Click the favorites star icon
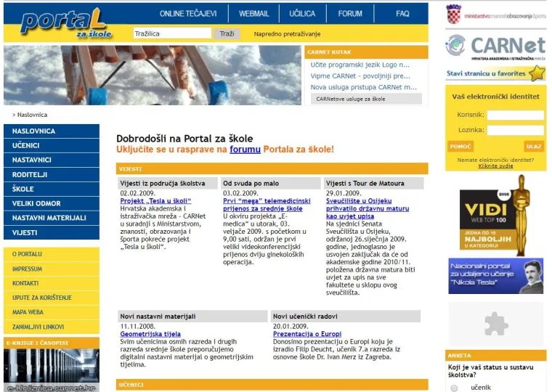 [x=537, y=73]
